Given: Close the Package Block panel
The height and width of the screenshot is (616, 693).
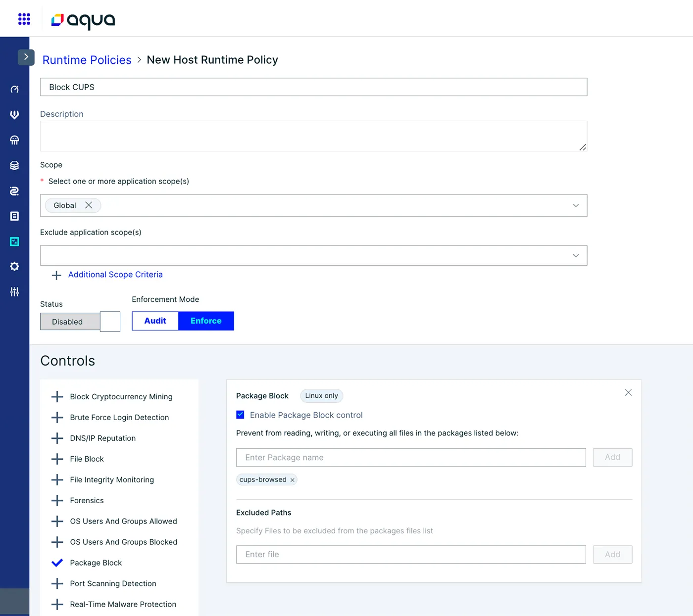Looking at the screenshot, I should pyautogui.click(x=628, y=392).
